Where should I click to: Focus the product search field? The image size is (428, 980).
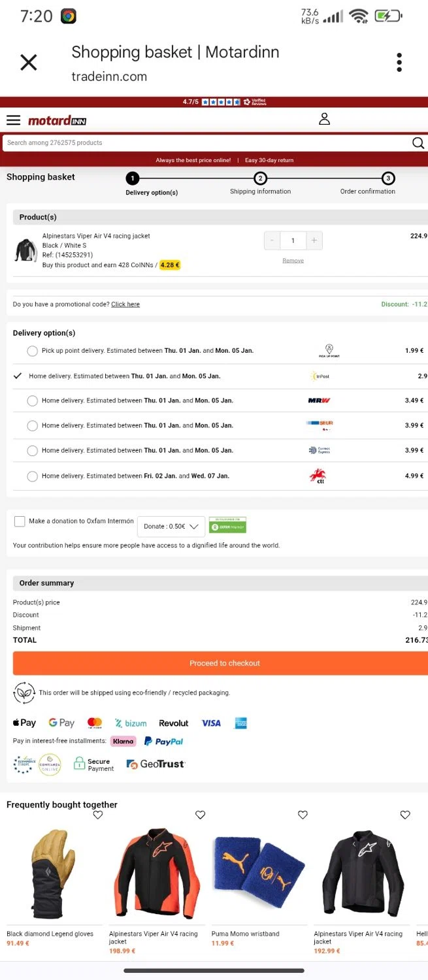tap(203, 143)
